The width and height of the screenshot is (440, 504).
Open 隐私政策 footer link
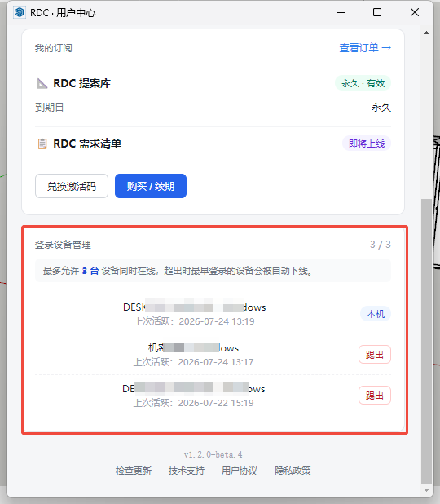coord(293,471)
